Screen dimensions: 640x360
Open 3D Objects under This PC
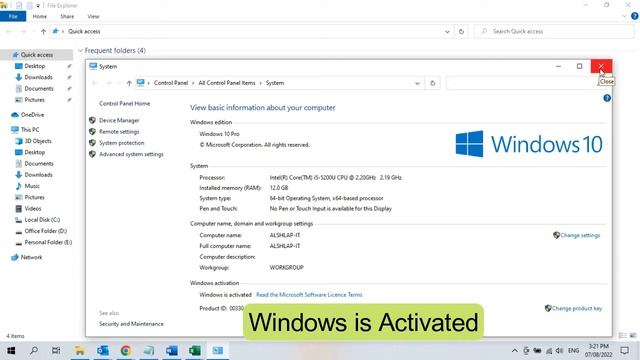(38, 141)
